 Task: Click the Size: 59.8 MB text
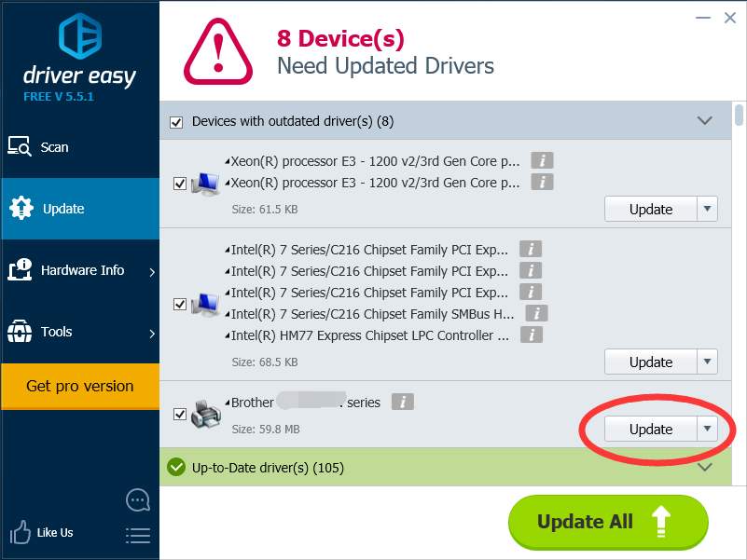266,429
